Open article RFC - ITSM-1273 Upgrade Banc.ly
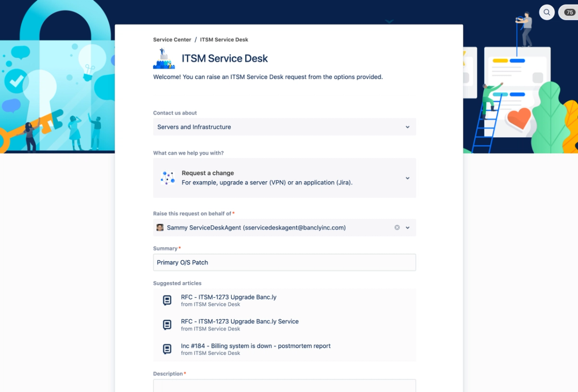Screen dimensions: 578x392 [229, 297]
